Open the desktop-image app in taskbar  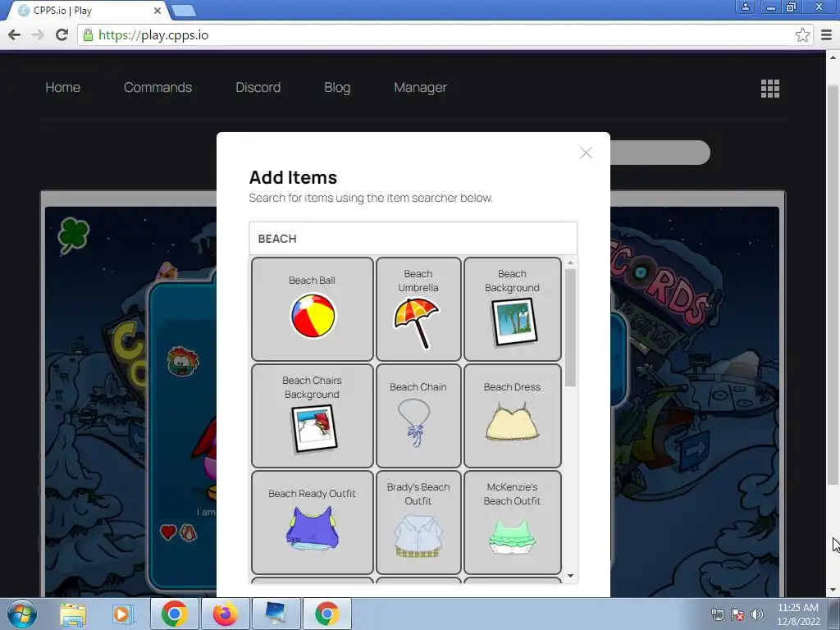tap(276, 614)
